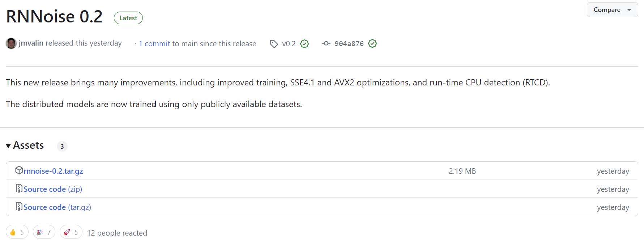Click the commit icon beside 904a876
Viewport: 644px width, 245px height.
(x=326, y=43)
